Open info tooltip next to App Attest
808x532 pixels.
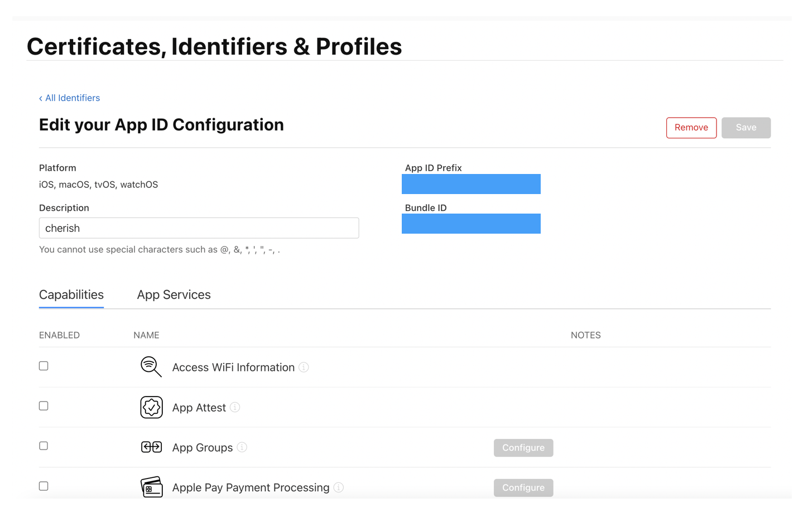tap(235, 408)
